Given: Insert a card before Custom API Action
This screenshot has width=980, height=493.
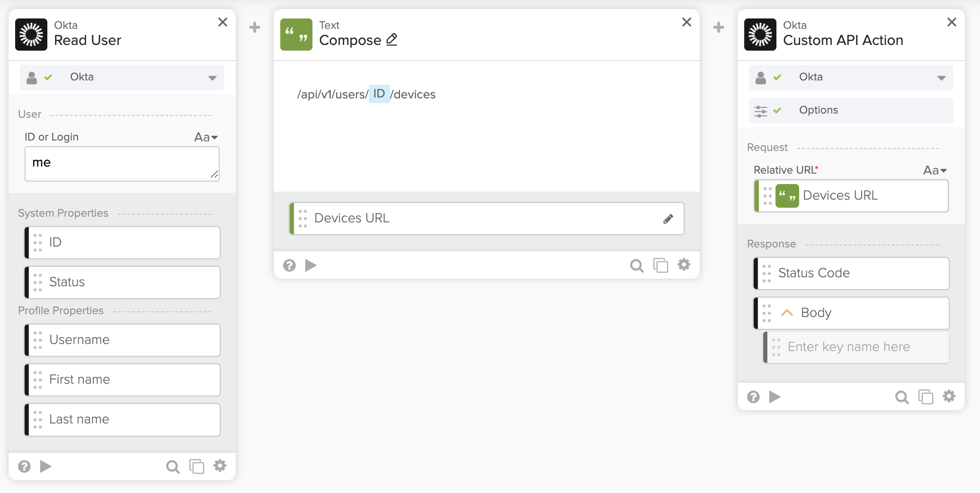Looking at the screenshot, I should [719, 27].
